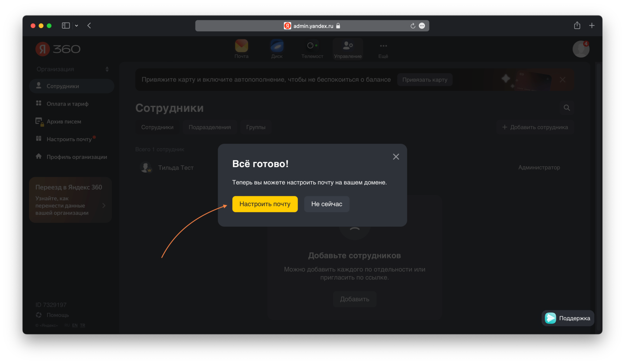The image size is (625, 364).
Task: Switch to the Группы tab
Action: coord(256,127)
